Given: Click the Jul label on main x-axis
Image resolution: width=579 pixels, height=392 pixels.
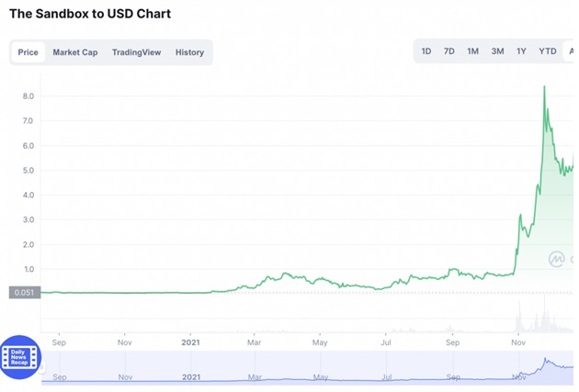Looking at the screenshot, I should click(x=387, y=340).
